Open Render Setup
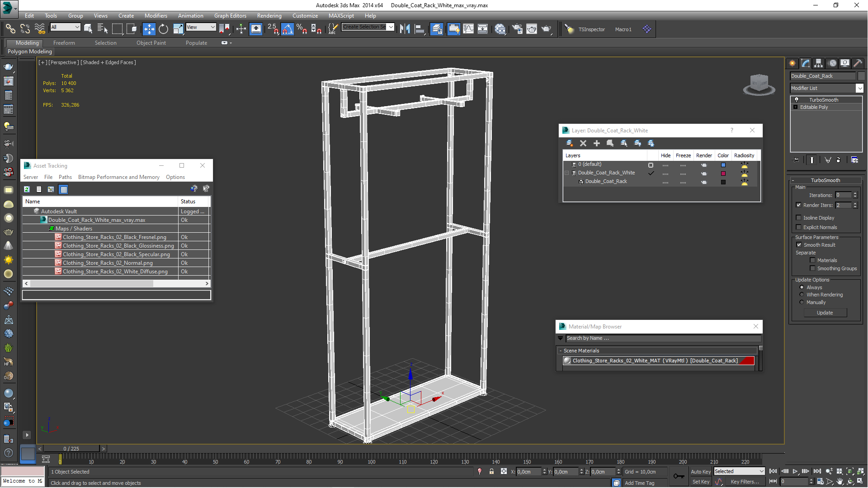 [x=517, y=29]
